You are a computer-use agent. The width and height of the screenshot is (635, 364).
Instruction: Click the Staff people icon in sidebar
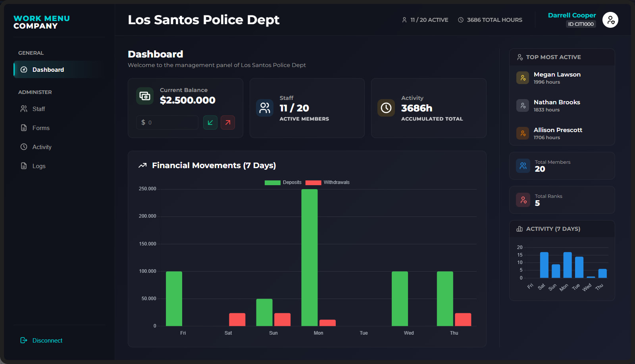[x=24, y=109]
